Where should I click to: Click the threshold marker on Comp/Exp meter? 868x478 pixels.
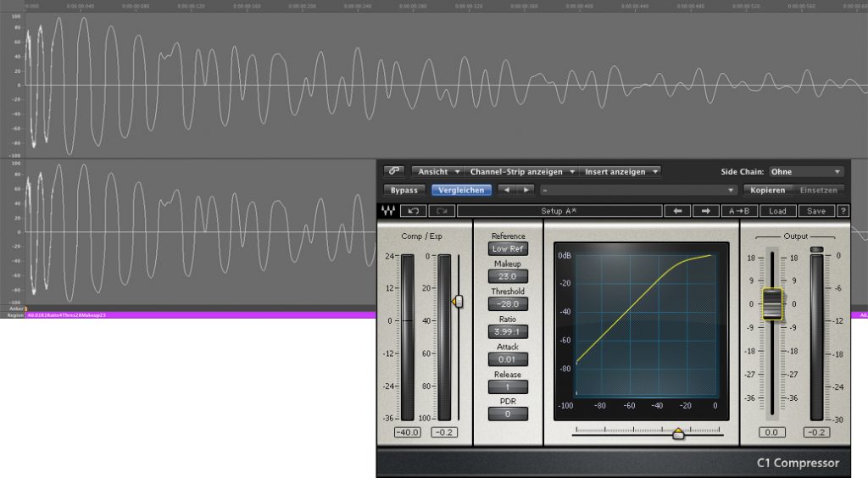457,302
